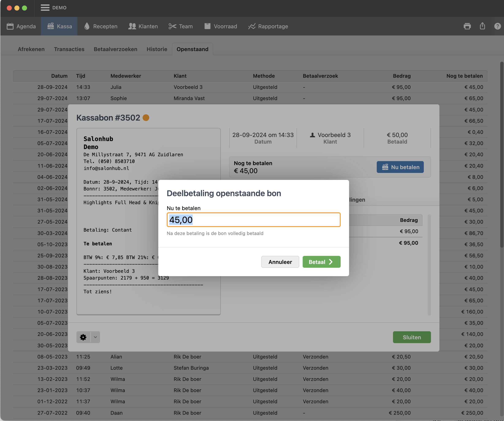Open Klanten section
The height and width of the screenshot is (421, 504).
(x=143, y=26)
